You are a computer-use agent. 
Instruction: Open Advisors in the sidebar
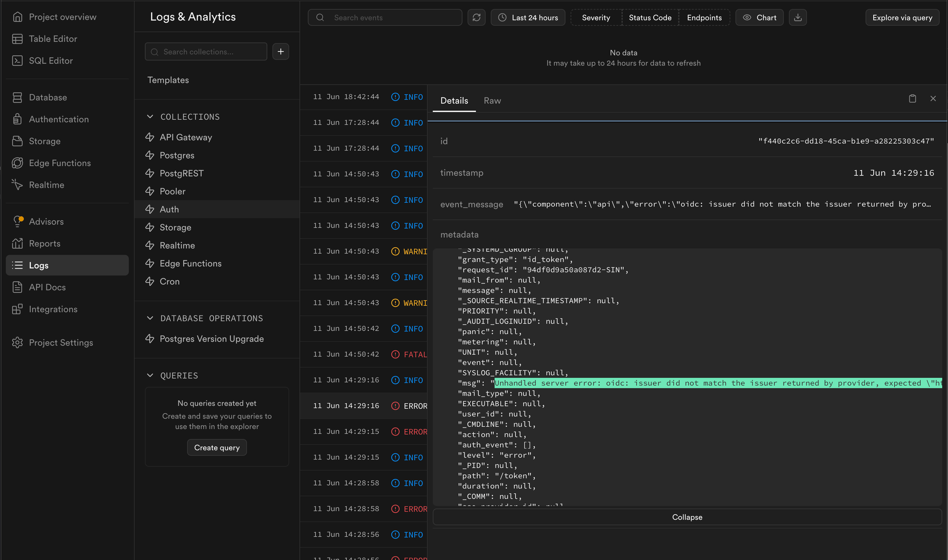[x=46, y=222]
